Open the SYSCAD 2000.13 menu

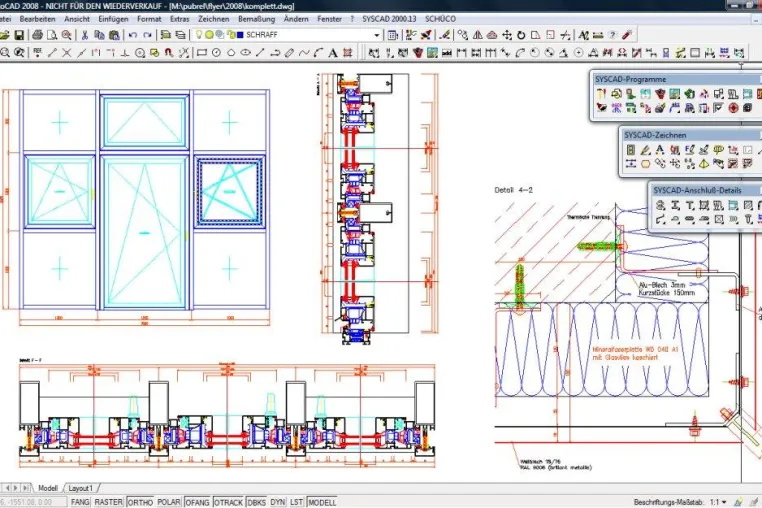[x=389, y=19]
